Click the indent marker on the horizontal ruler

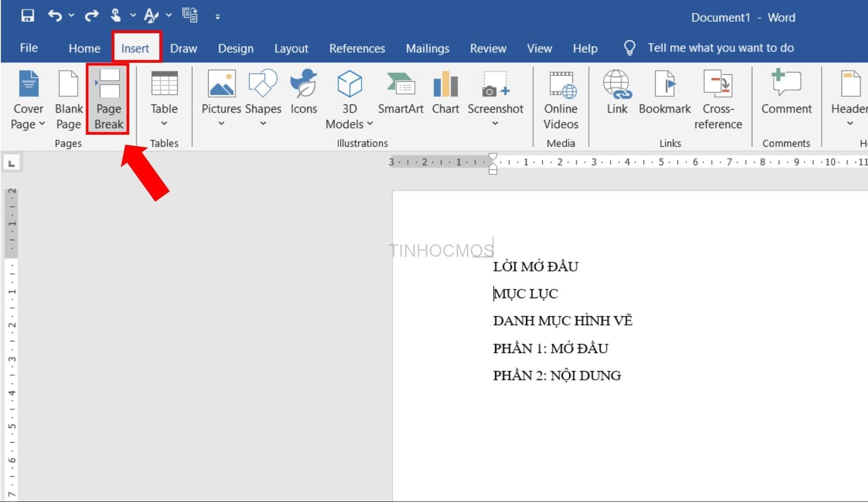click(493, 164)
